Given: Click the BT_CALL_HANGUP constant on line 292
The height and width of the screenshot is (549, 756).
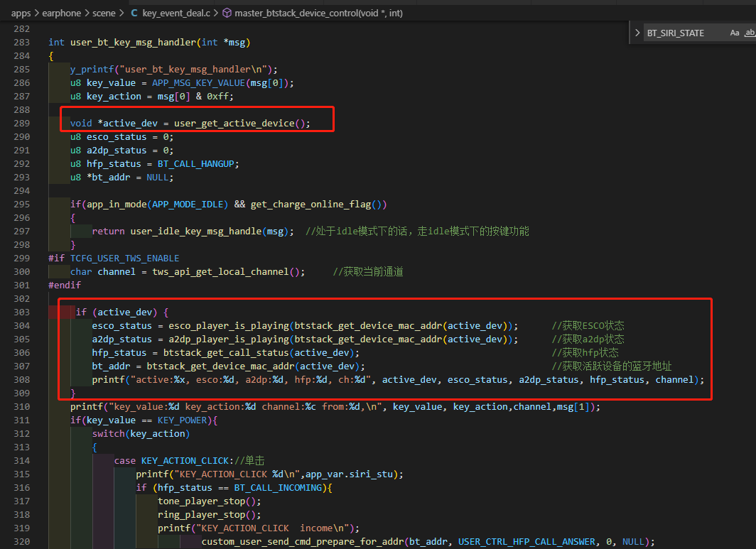Looking at the screenshot, I should pyautogui.click(x=196, y=164).
